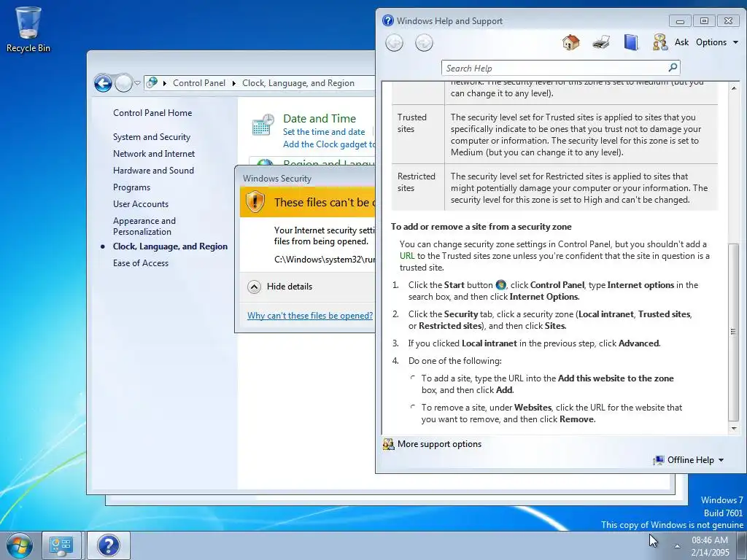Click the magnifier Search Help icon

673,68
